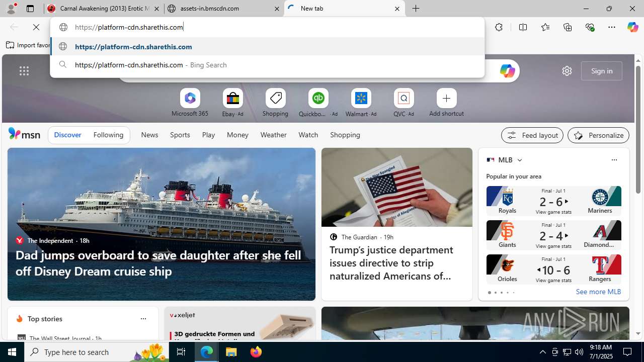Open File Explorer from taskbar

(231, 352)
